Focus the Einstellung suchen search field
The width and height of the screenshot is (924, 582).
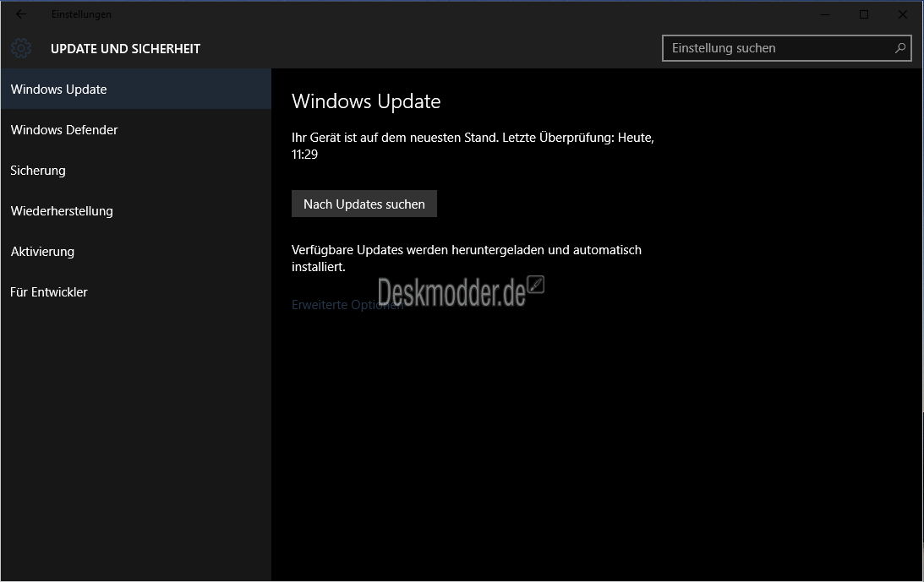coord(787,48)
